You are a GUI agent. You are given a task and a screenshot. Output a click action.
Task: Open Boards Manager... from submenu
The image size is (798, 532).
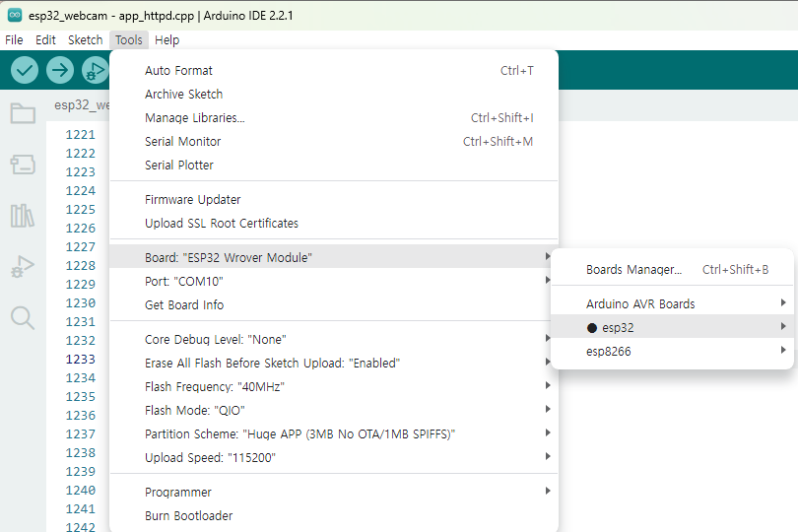coord(672,269)
